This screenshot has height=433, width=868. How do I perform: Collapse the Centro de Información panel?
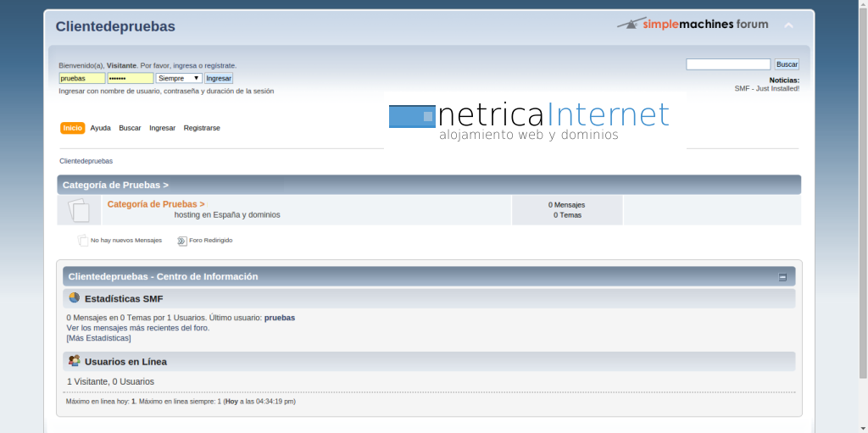tap(782, 277)
